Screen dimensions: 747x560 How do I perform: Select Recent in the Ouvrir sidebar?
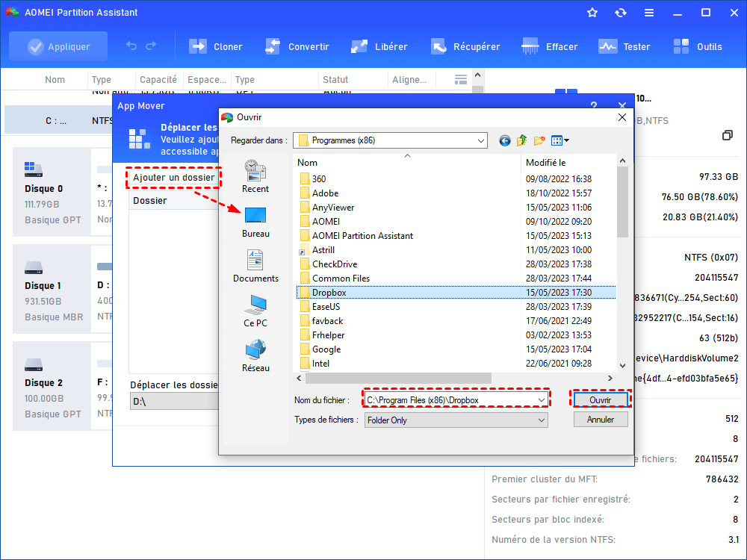pyautogui.click(x=255, y=177)
